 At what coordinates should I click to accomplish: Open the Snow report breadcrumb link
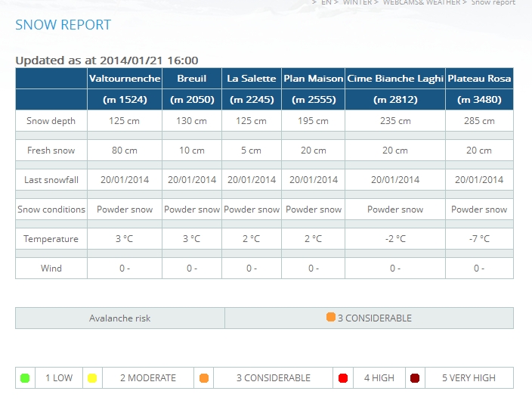493,2
